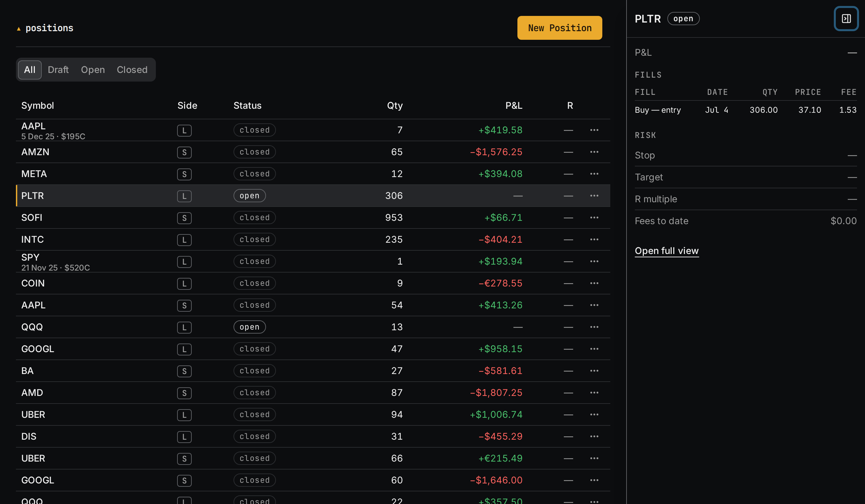Viewport: 865px width, 504px height.
Task: Open more actions for INTC row
Action: (x=594, y=239)
